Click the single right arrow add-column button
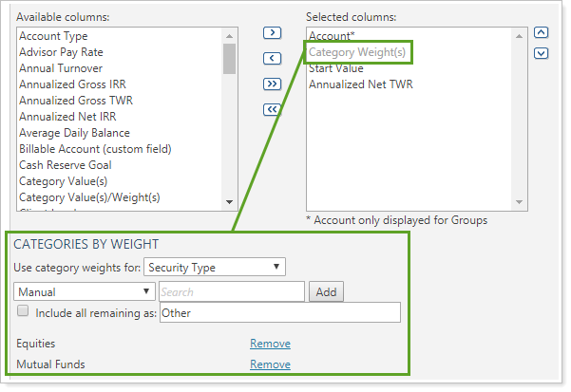Image resolution: width=571 pixels, height=392 pixels. 272,32
